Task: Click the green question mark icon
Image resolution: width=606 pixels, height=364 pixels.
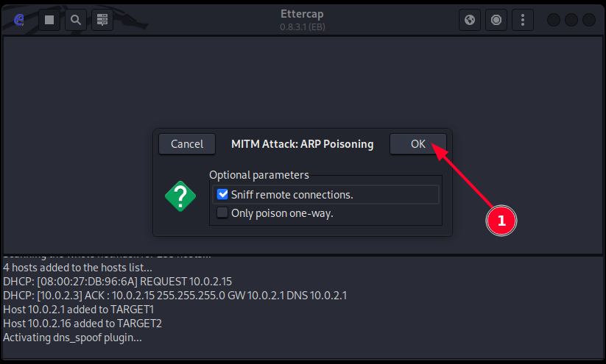Action: [x=180, y=196]
